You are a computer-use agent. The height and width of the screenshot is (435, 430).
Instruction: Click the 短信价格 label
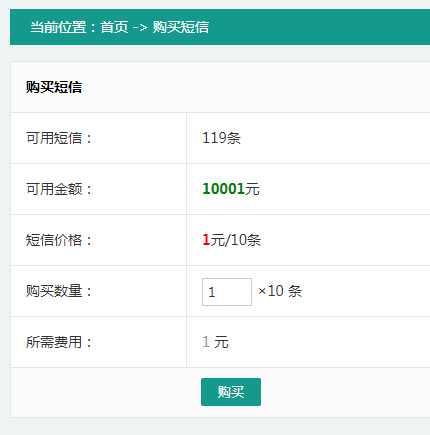(x=59, y=240)
